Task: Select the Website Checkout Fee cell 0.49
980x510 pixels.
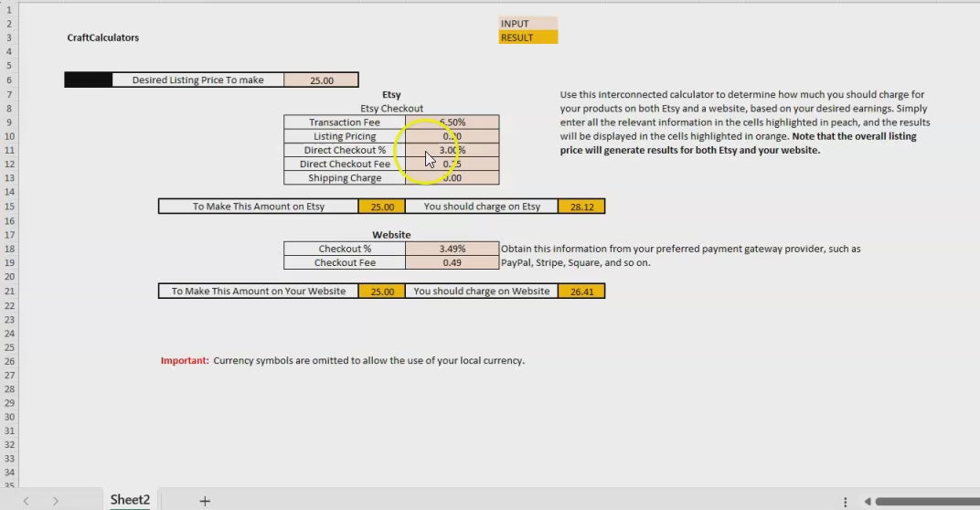Action: point(452,263)
